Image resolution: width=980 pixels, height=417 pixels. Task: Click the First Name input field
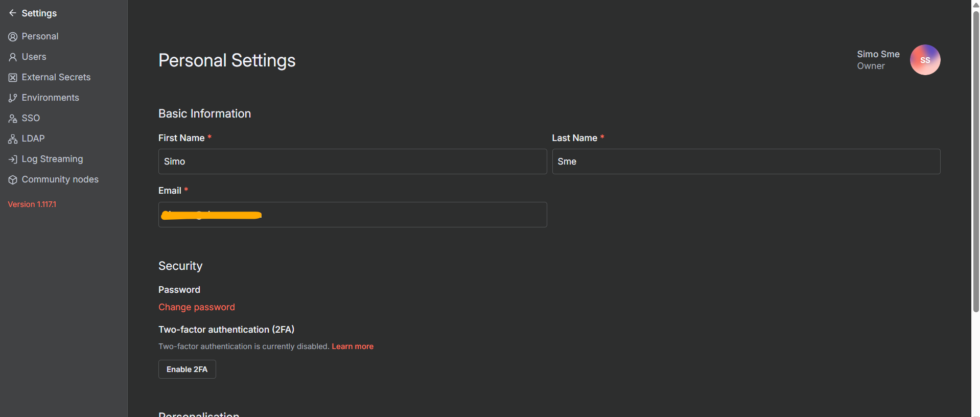pyautogui.click(x=353, y=161)
